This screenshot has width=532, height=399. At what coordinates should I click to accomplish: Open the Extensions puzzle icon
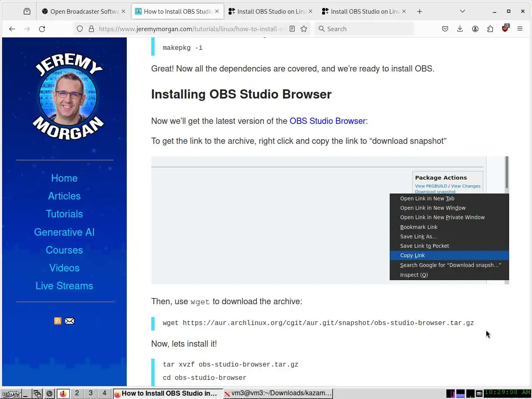coord(490,29)
